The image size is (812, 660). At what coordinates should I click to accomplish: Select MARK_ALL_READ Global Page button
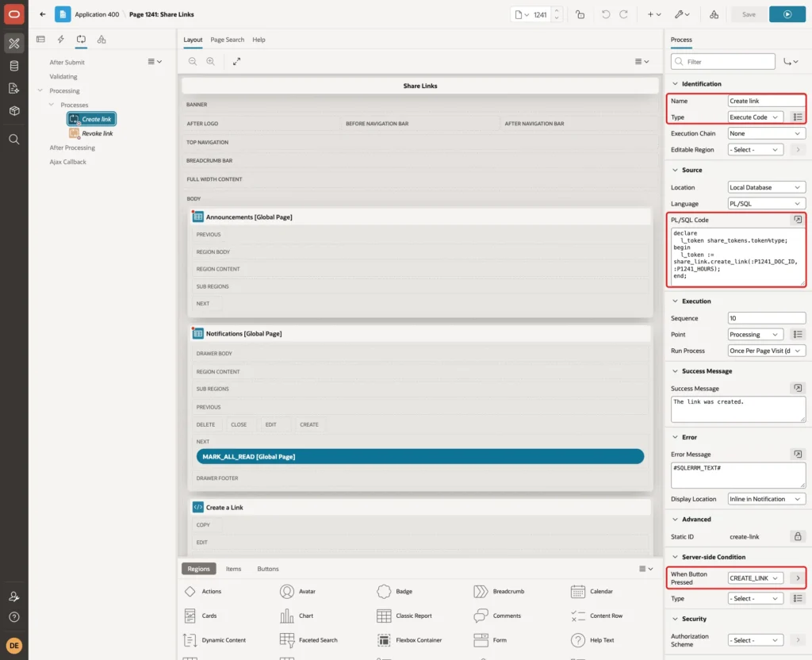pyautogui.click(x=420, y=456)
